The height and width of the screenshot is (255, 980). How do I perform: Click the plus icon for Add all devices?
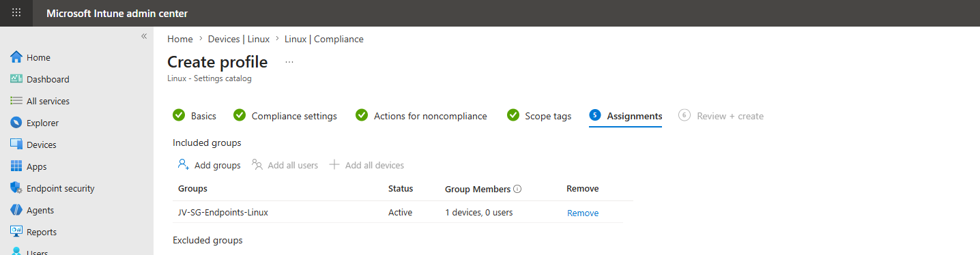pos(334,164)
